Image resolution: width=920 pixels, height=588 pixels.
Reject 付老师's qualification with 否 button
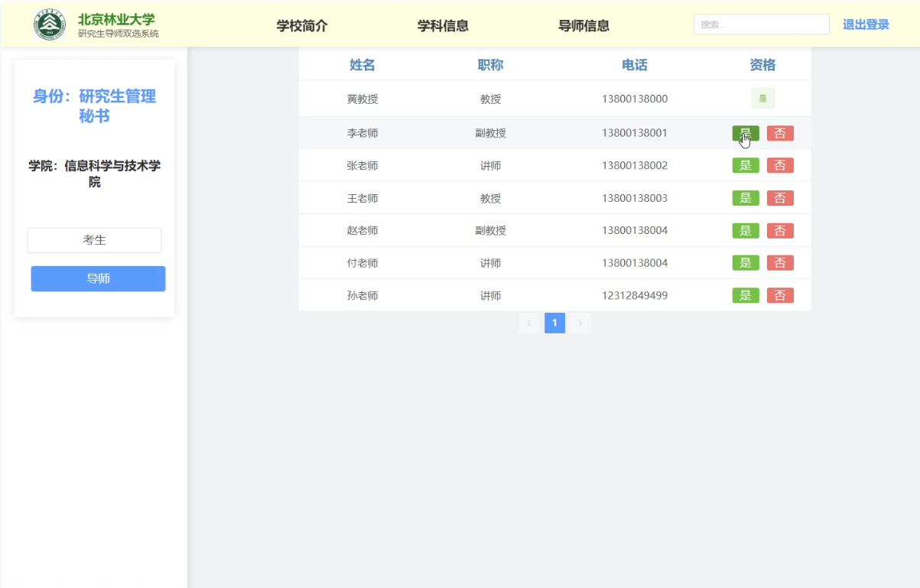(x=779, y=262)
